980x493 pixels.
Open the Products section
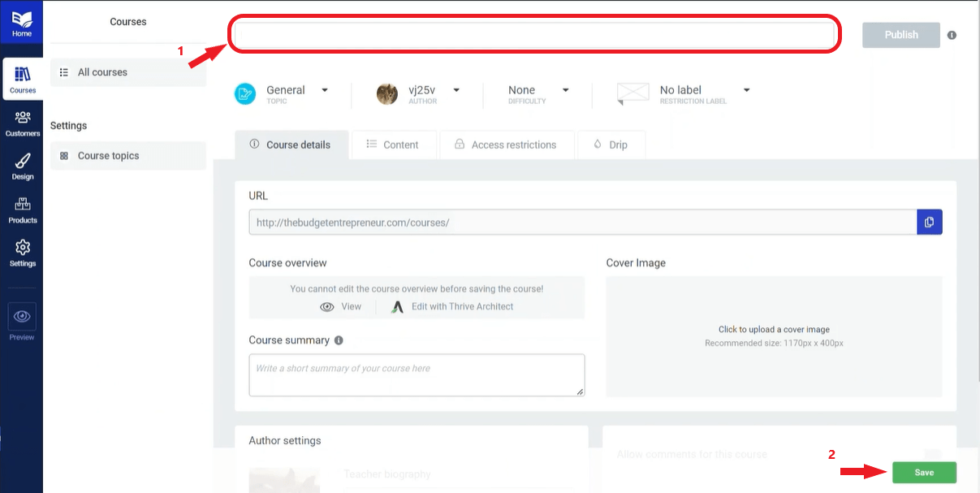tap(23, 210)
